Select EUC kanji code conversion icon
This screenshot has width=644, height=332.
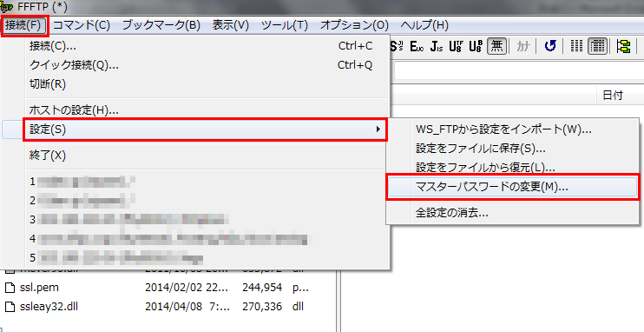417,46
